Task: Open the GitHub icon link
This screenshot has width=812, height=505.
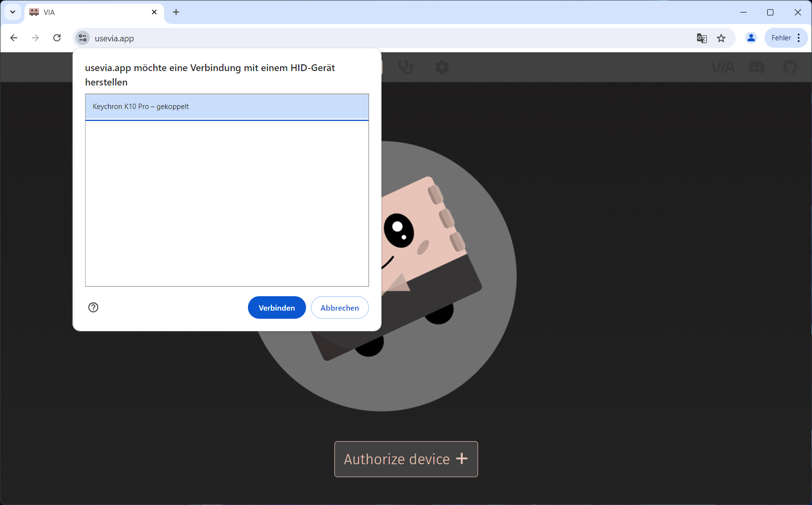Action: pyautogui.click(x=790, y=67)
